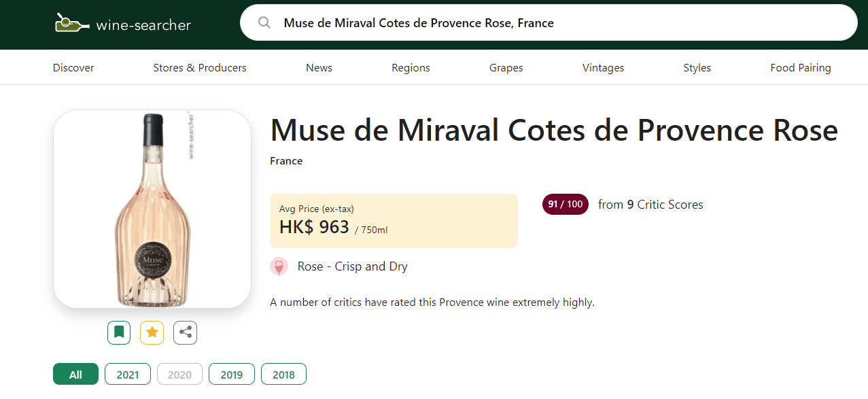Open the Stores & Producers menu
The width and height of the screenshot is (868, 399).
(200, 68)
